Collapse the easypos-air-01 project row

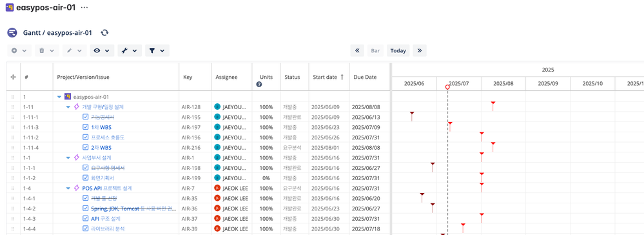click(59, 97)
